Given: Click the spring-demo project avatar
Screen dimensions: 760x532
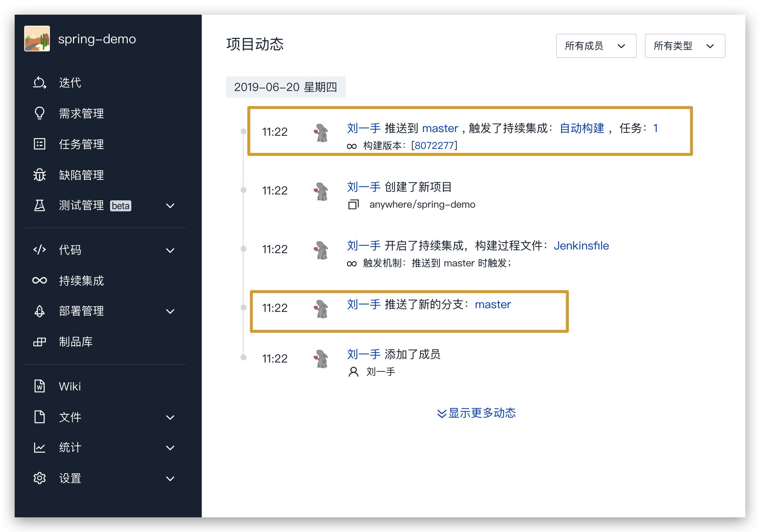Looking at the screenshot, I should (37, 39).
